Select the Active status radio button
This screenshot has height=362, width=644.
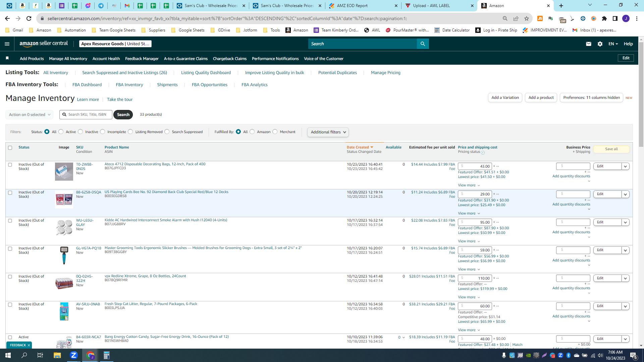(61, 132)
